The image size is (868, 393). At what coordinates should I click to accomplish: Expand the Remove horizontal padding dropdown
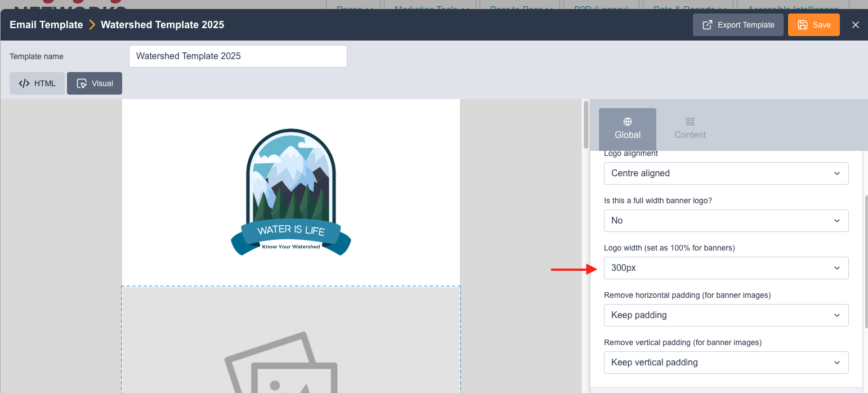726,315
